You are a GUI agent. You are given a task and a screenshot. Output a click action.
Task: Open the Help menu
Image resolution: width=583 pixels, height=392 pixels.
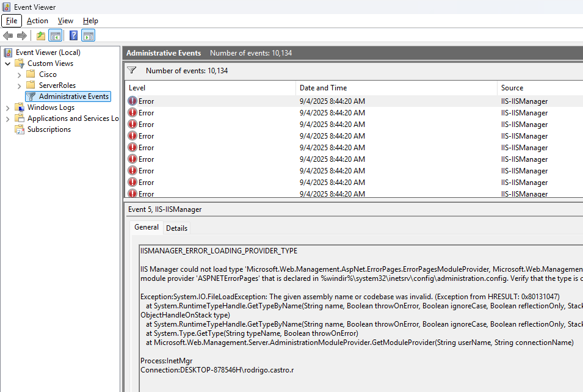click(x=90, y=21)
